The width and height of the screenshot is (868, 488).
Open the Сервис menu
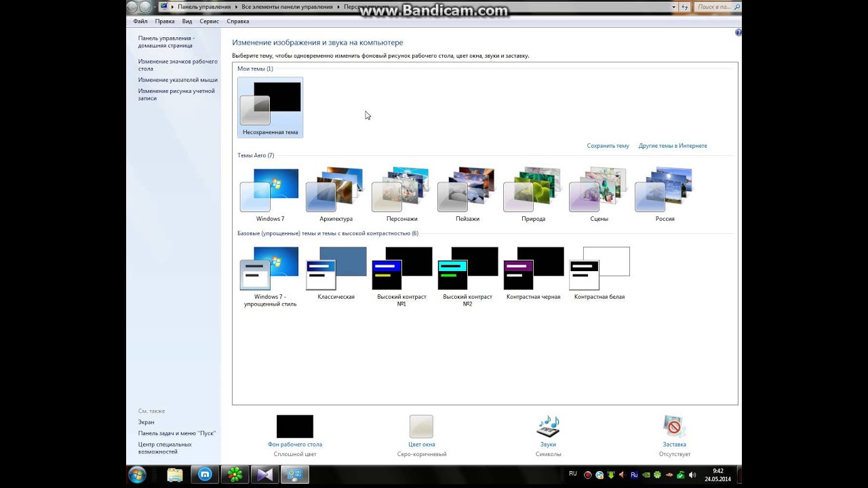point(209,22)
